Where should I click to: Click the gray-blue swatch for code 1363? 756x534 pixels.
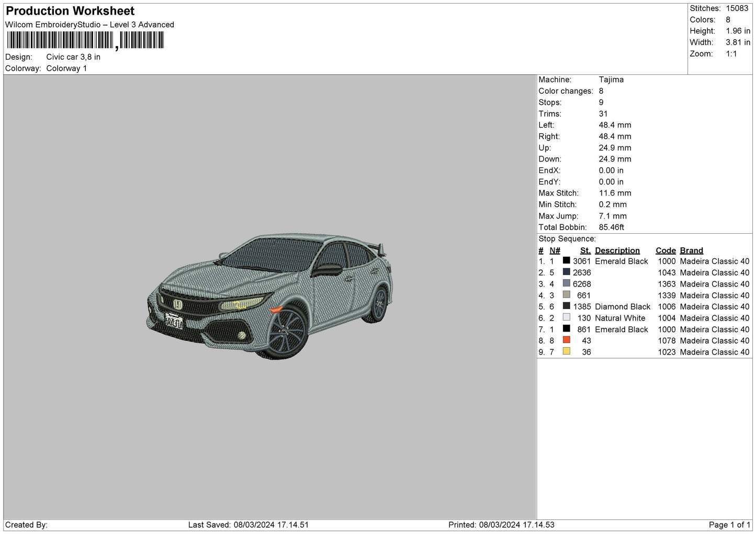pos(566,283)
